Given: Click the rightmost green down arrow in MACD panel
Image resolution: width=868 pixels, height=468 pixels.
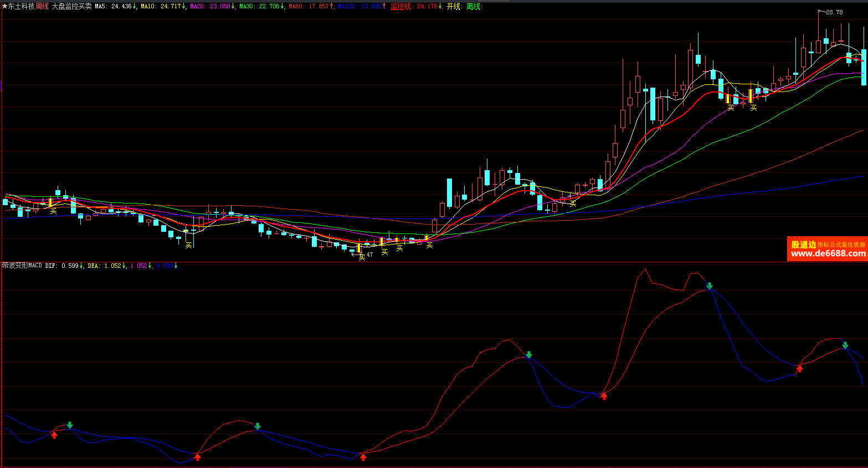Looking at the screenshot, I should [x=845, y=345].
